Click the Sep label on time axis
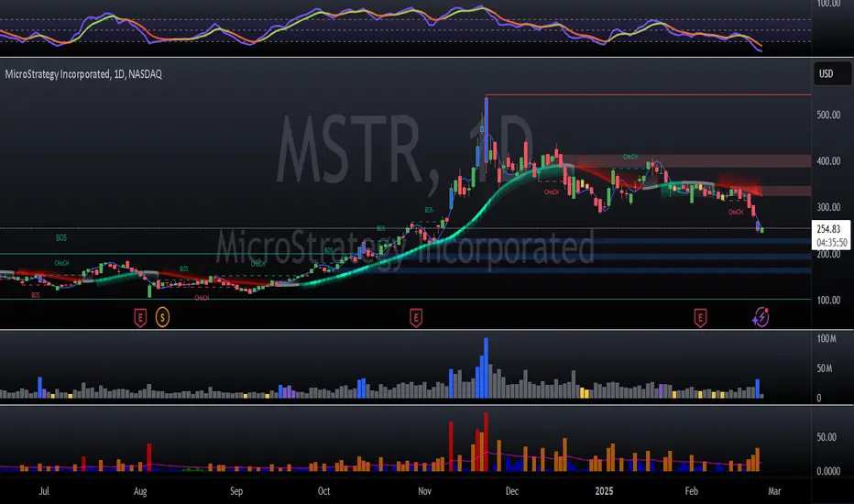Viewport: 854px width, 504px height. click(236, 491)
